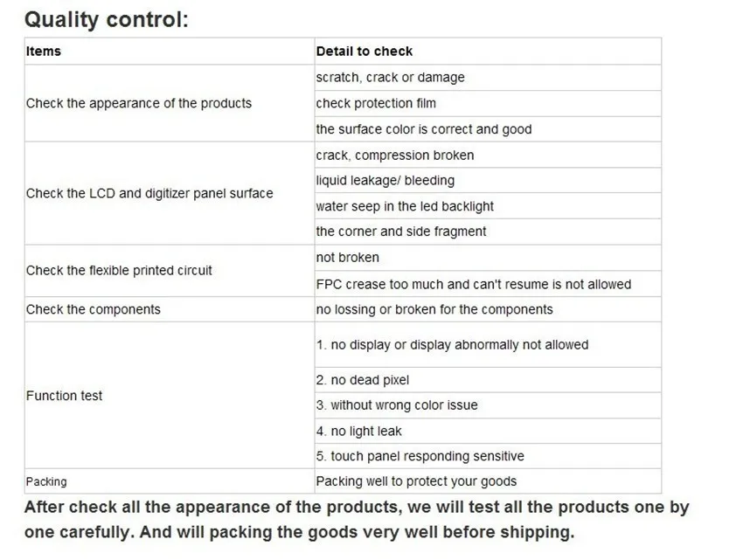The height and width of the screenshot is (560, 743).
Task: Click the 'Quality control:' heading
Action: [x=107, y=20]
